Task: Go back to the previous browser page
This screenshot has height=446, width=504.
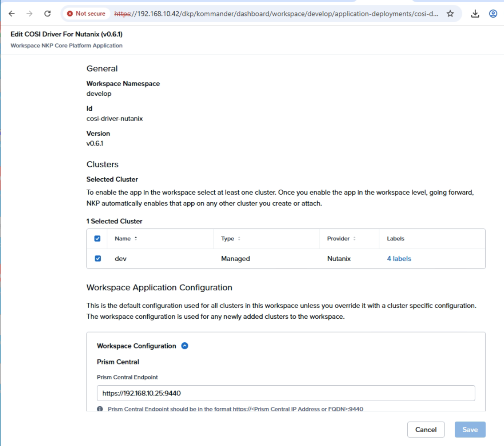Action: coord(12,14)
